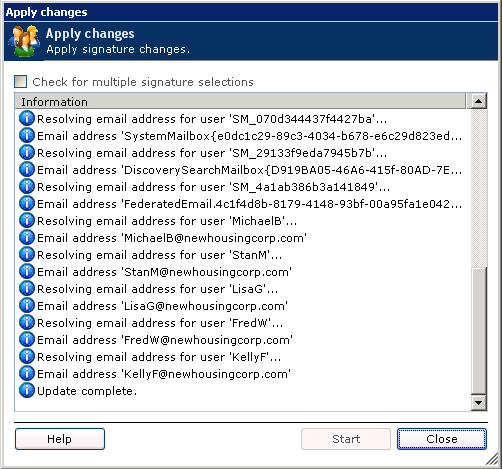Viewport: 502px width, 469px height.
Task: Select text 'Resolving email address for user 'StanM'...'
Action: coord(159,255)
